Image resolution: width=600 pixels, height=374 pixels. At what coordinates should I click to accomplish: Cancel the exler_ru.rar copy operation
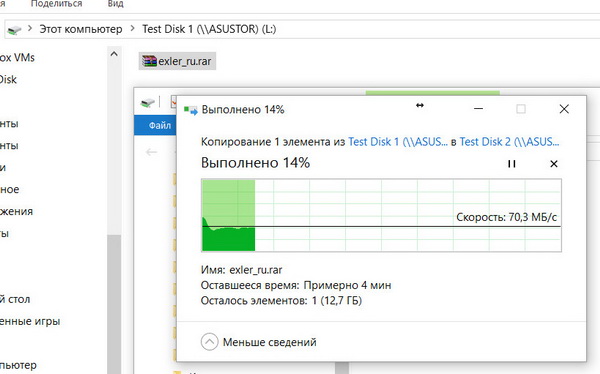(x=554, y=164)
